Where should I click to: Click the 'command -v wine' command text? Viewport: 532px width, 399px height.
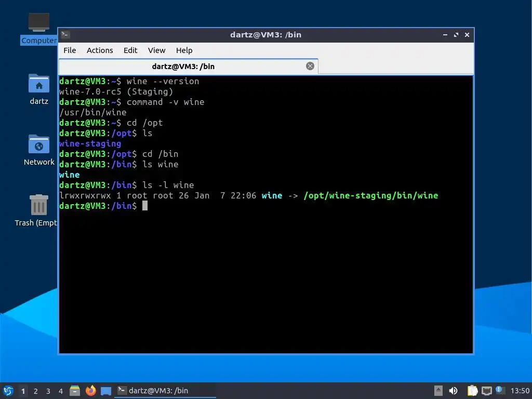pyautogui.click(x=165, y=102)
